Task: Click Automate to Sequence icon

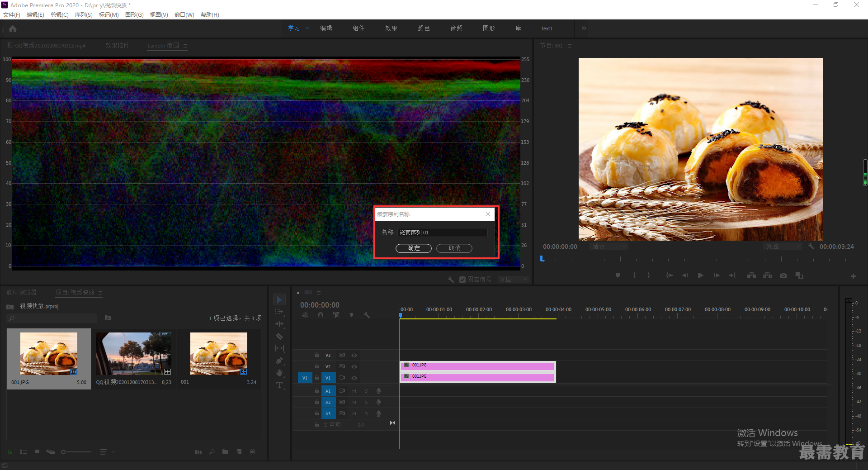Action: 198,451
